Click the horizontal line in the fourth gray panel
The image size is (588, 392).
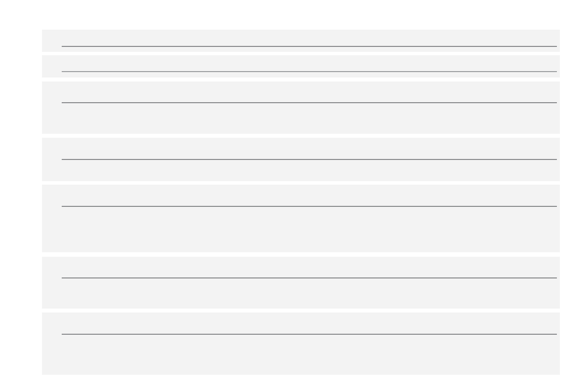point(309,159)
